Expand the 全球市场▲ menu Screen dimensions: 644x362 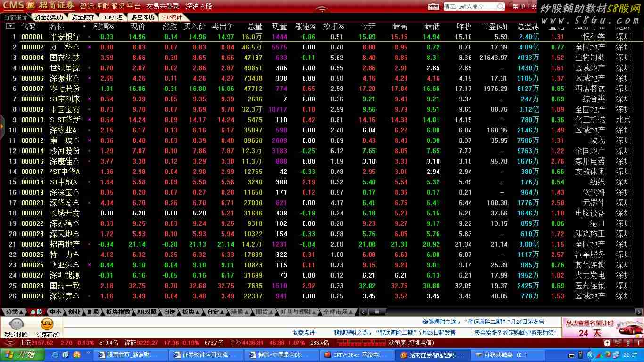(x=339, y=312)
